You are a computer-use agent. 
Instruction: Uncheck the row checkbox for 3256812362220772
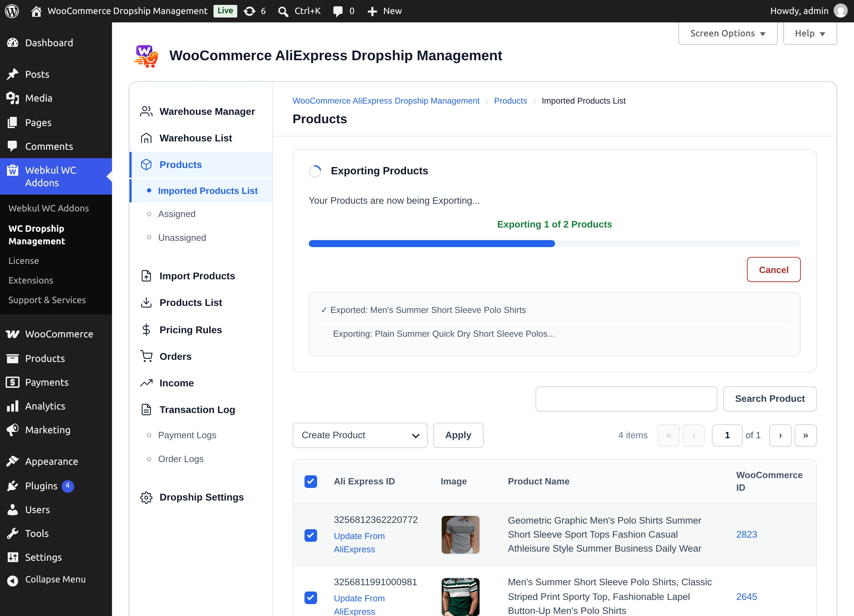click(x=311, y=535)
